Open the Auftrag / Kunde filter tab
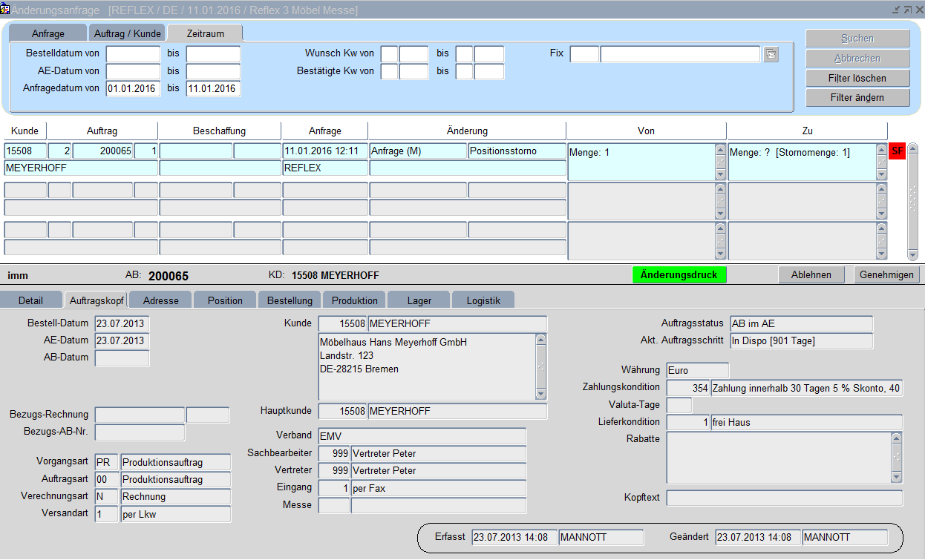Image resolution: width=925 pixels, height=560 pixels. click(128, 33)
